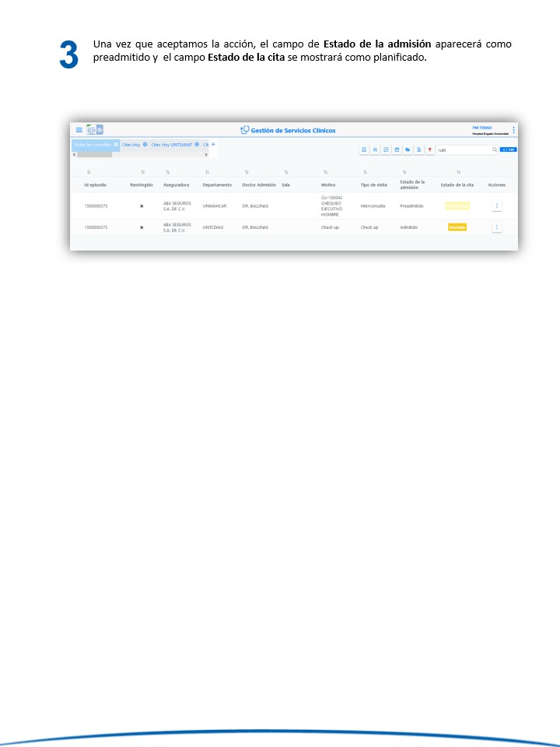The height and width of the screenshot is (747, 560).
Task: Open actions menu for the Preadmitido row
Action: coord(497,205)
